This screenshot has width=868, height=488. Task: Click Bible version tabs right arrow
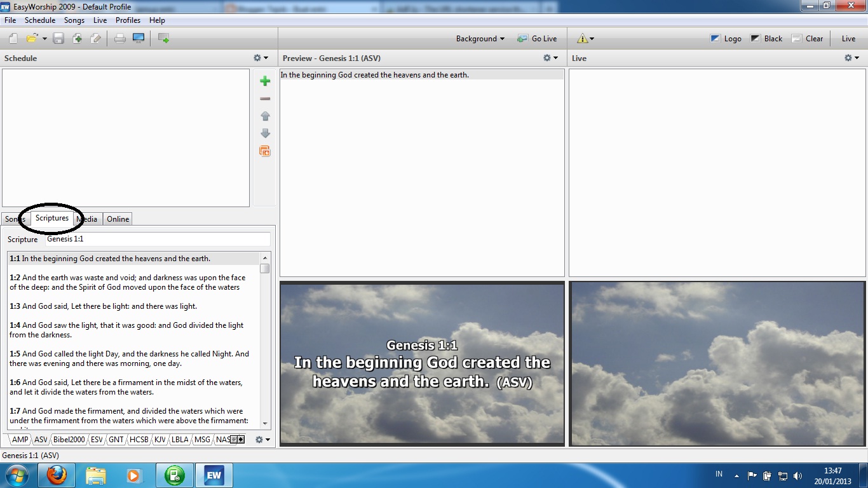pyautogui.click(x=241, y=440)
